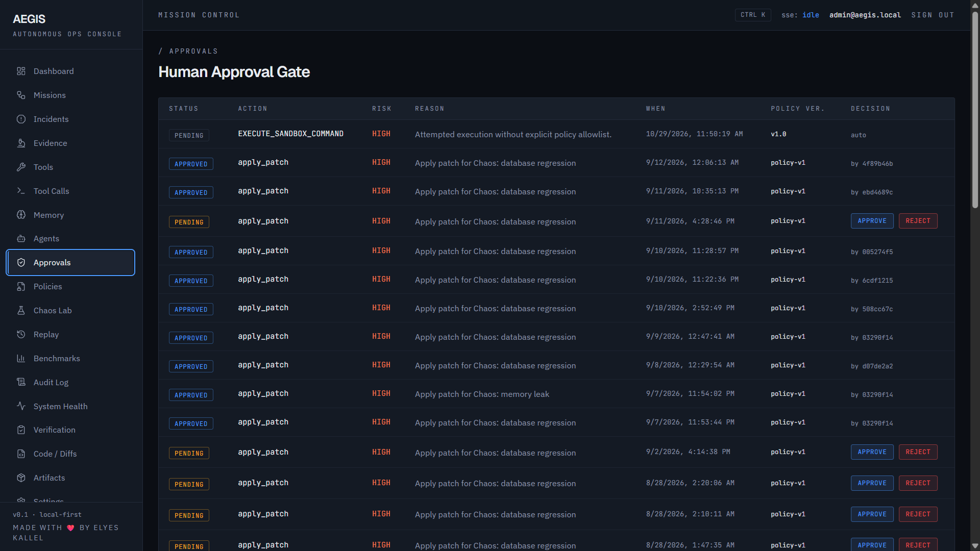Approve the 9/11/2026 4:28:46 PM request

[x=872, y=221]
